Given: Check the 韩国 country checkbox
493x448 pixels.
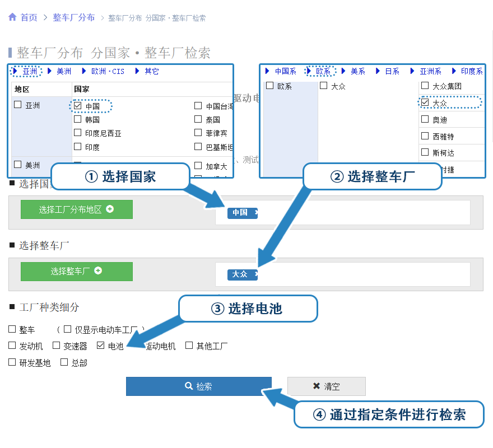Looking at the screenshot, I should click(78, 119).
